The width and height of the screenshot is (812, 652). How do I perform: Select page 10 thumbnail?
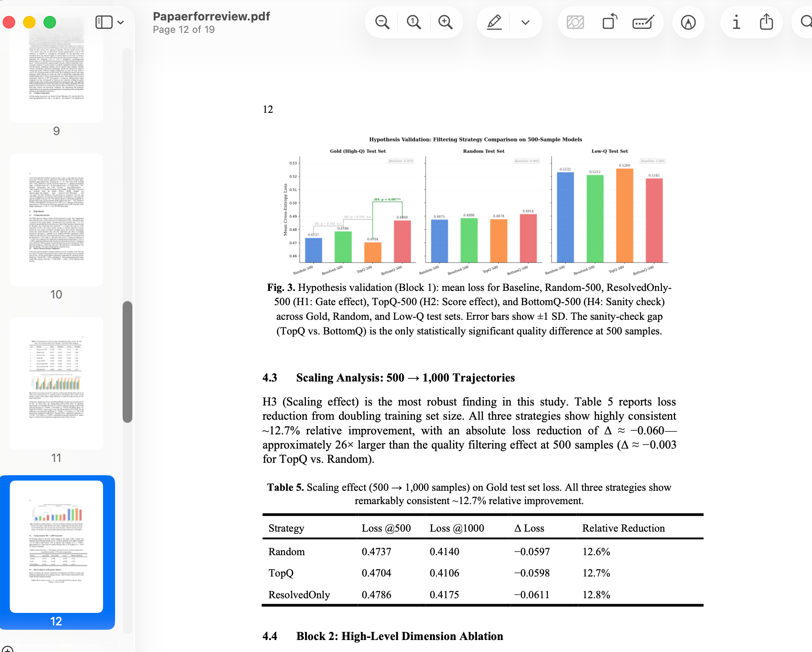pyautogui.click(x=56, y=220)
